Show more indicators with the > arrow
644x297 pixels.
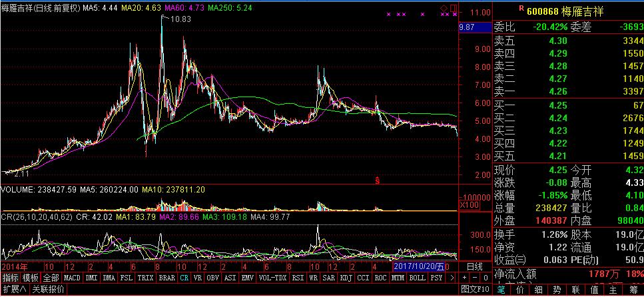452,278
